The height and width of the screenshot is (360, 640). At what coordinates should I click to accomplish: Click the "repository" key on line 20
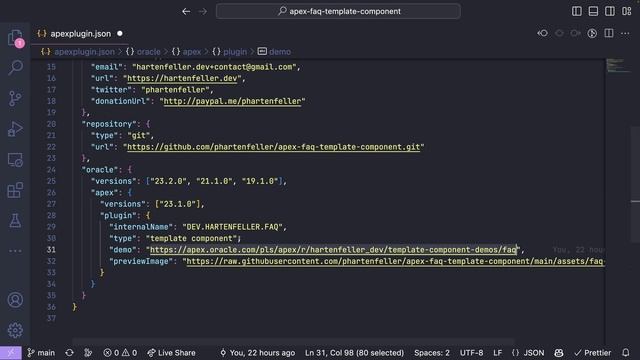coord(109,124)
